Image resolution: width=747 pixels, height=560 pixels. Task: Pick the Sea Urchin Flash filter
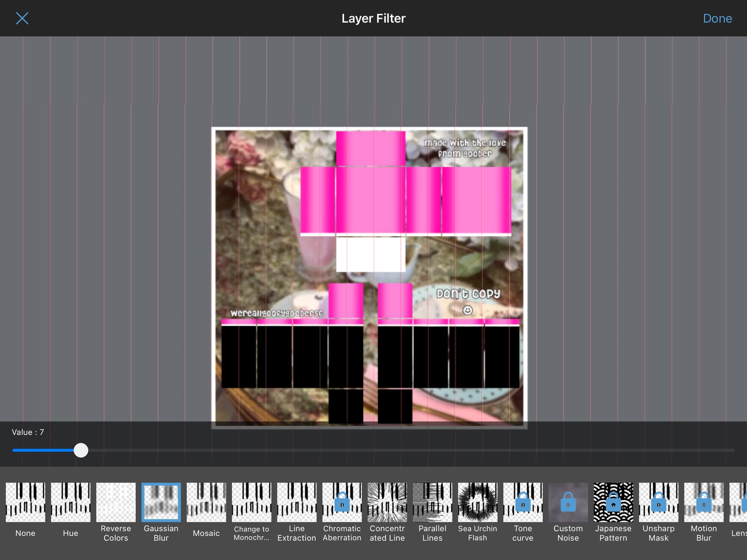tap(477, 502)
